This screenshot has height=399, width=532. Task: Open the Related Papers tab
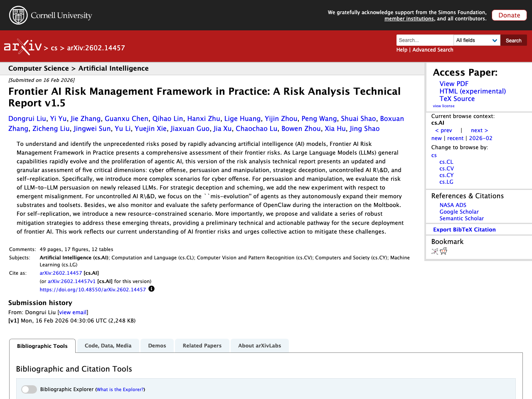point(202,345)
